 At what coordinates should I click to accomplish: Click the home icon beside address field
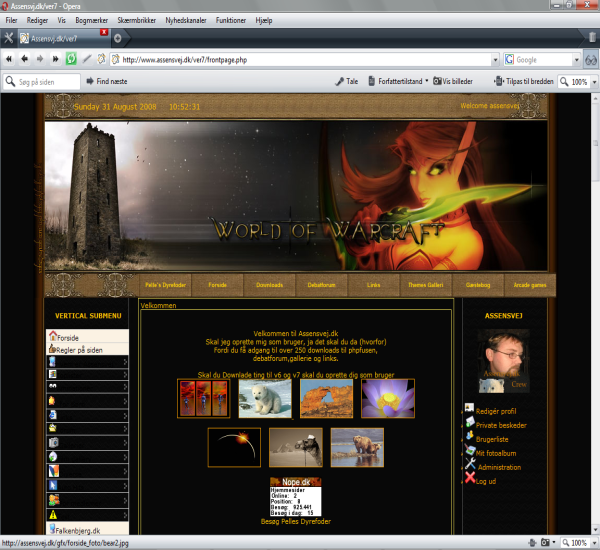[x=101, y=59]
